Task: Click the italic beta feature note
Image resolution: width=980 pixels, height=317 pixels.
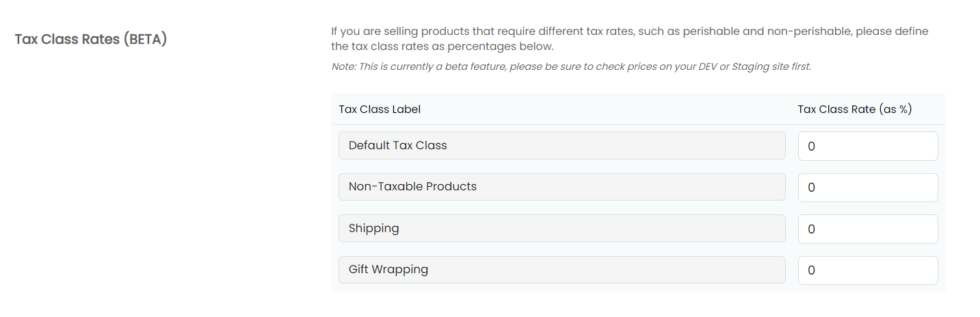Action: pos(571,66)
